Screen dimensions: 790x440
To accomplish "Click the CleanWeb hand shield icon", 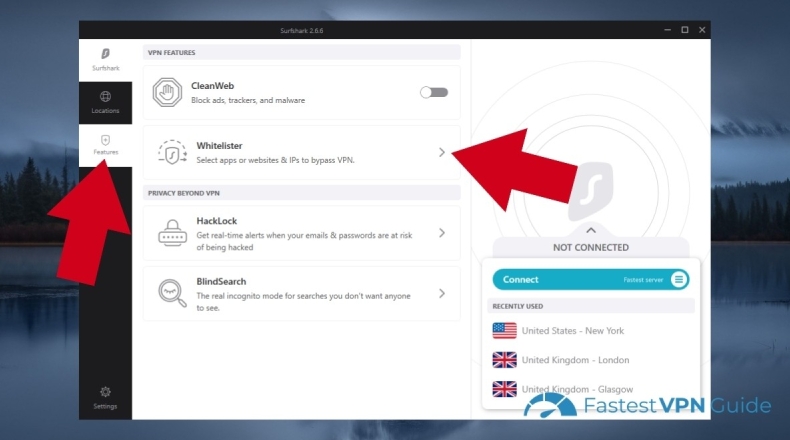I will click(168, 93).
